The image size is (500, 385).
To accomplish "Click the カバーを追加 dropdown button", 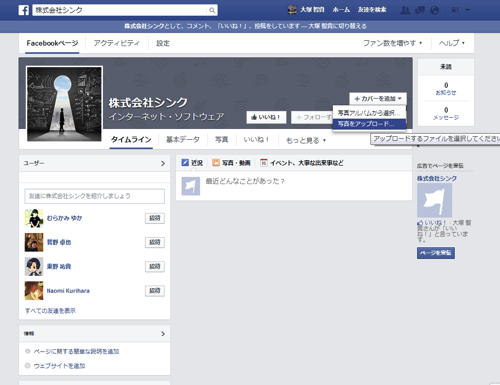I will tap(378, 99).
